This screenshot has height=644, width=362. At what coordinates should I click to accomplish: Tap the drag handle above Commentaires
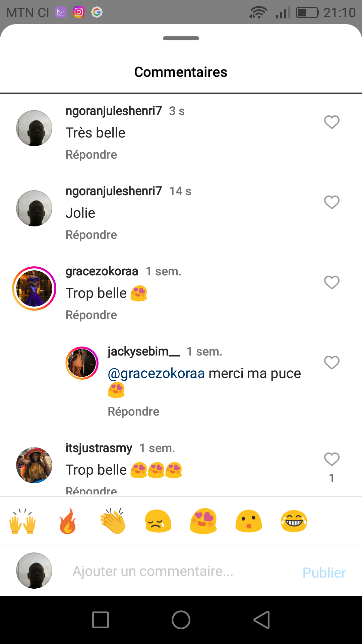181,38
